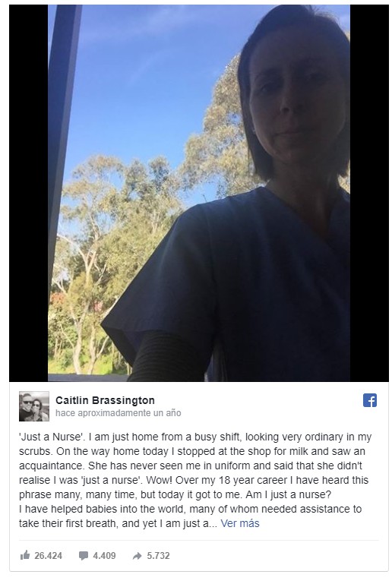Click the comment speech bubble icon
This screenshot has height=584, width=392.
(x=84, y=556)
